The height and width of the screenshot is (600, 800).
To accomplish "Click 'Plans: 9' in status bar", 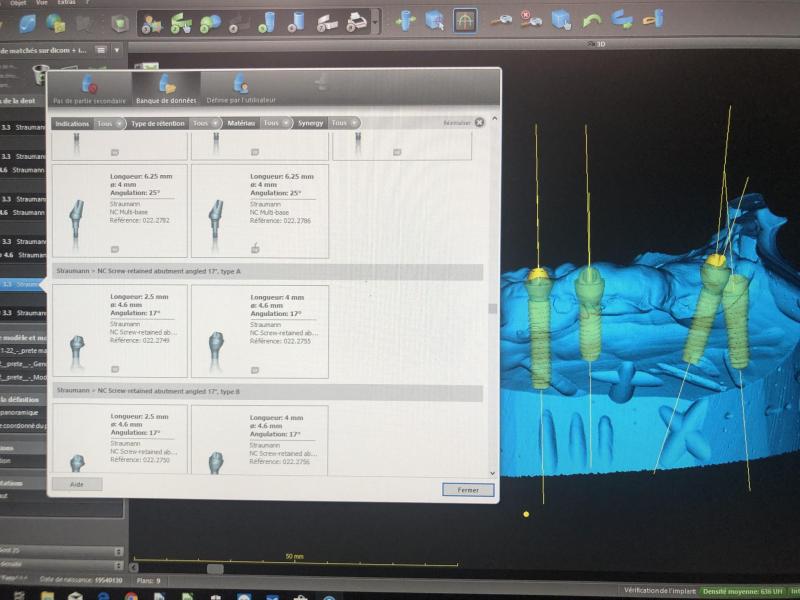I will point(148,581).
